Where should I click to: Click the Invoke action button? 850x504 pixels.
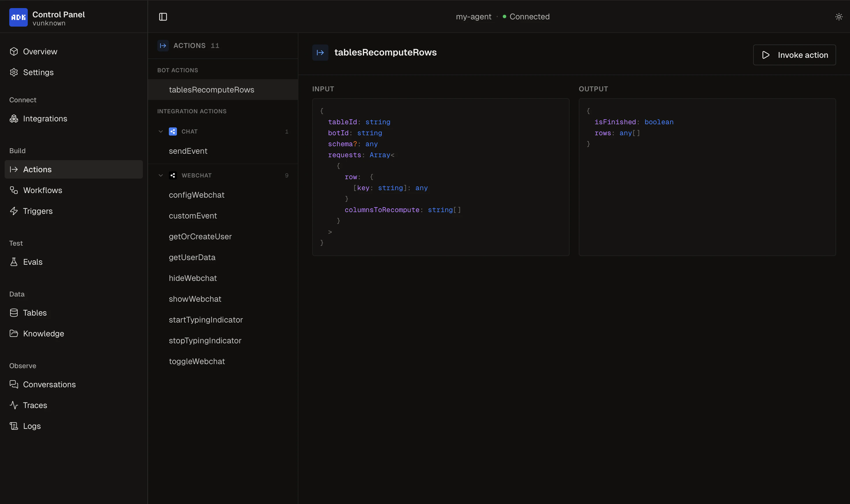coord(794,55)
